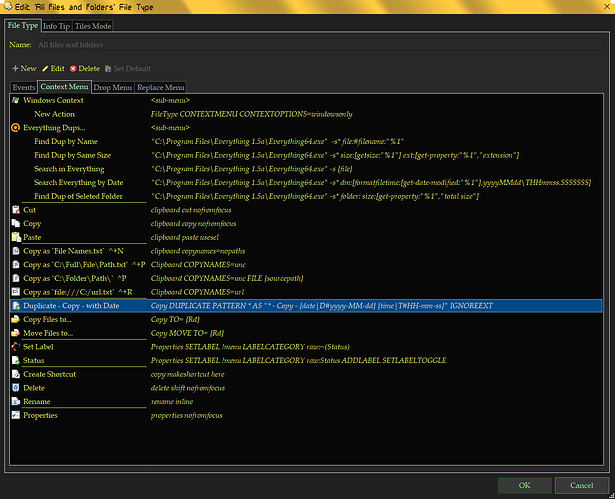The height and width of the screenshot is (499, 615).
Task: Switch to the Info Tip tab
Action: tap(56, 25)
